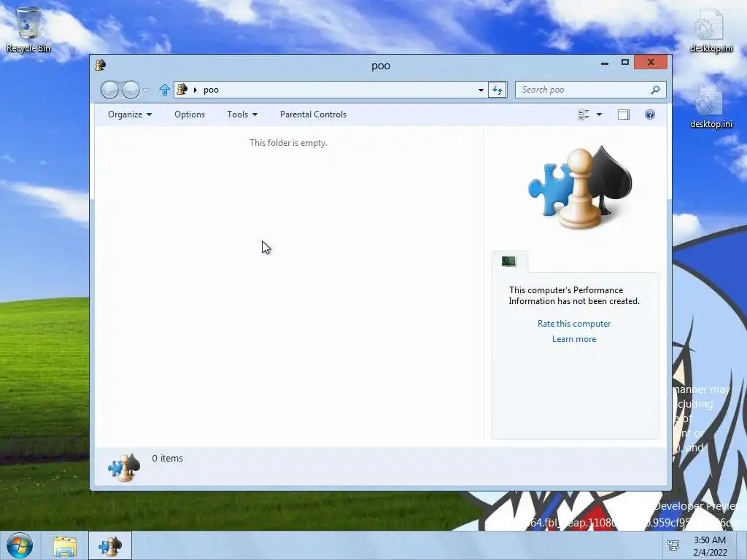Select the top desktop.ini file on desktop
The width and height of the screenshot is (747, 560).
(x=711, y=31)
